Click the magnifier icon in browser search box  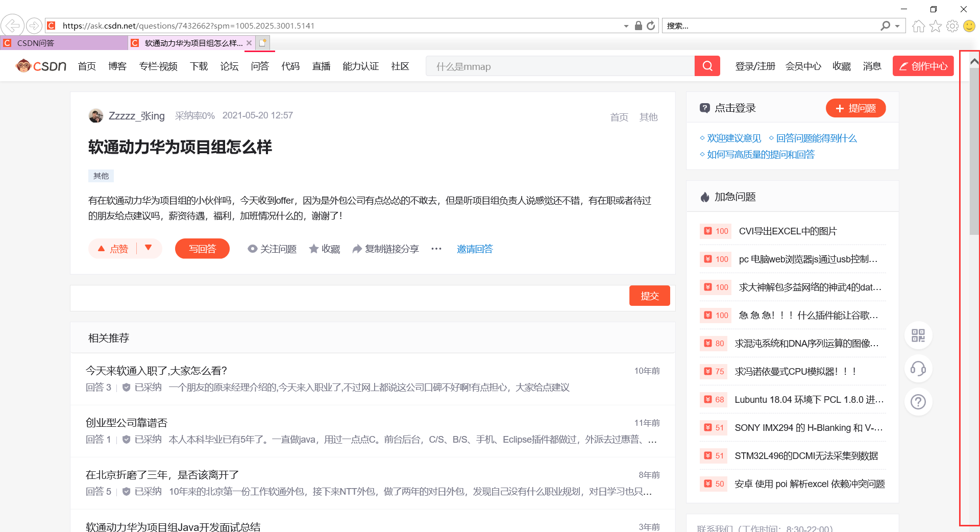886,26
